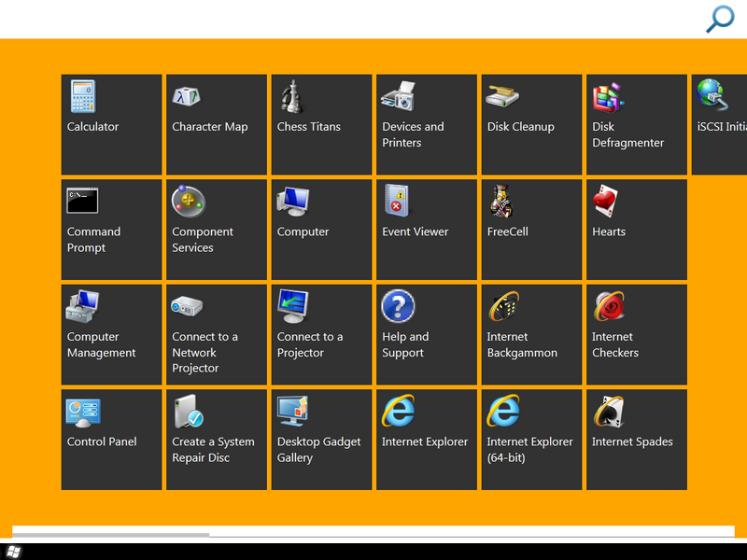
Task: Click the Internet Backgammon icon
Action: pos(504,306)
